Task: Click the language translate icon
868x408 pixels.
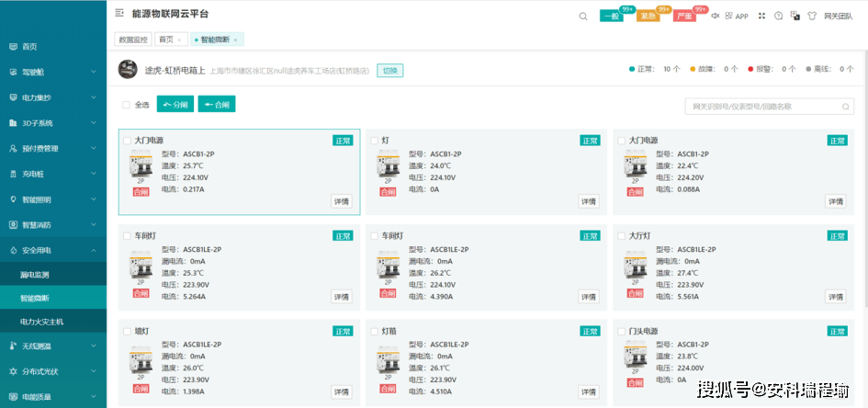Action: pos(795,16)
